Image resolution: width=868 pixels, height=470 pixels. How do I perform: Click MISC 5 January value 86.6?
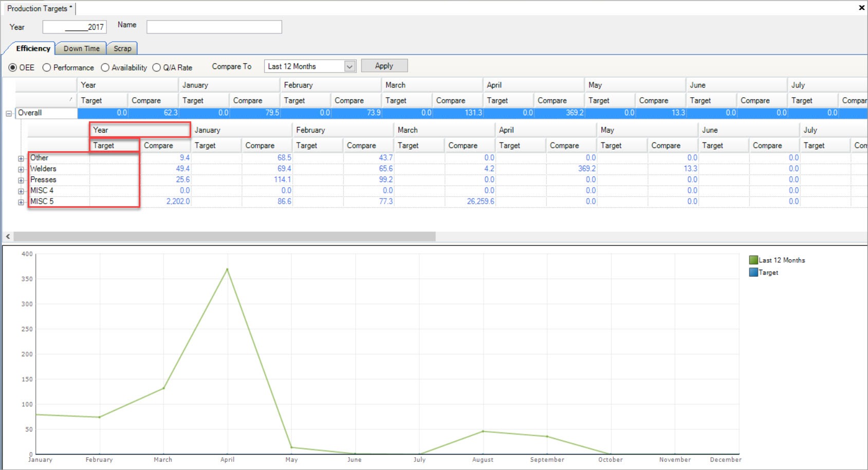point(284,202)
